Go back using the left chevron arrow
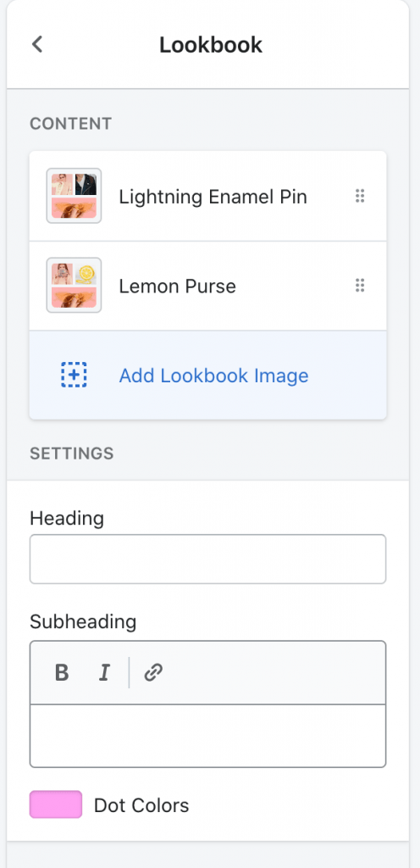The image size is (420, 868). [x=37, y=44]
